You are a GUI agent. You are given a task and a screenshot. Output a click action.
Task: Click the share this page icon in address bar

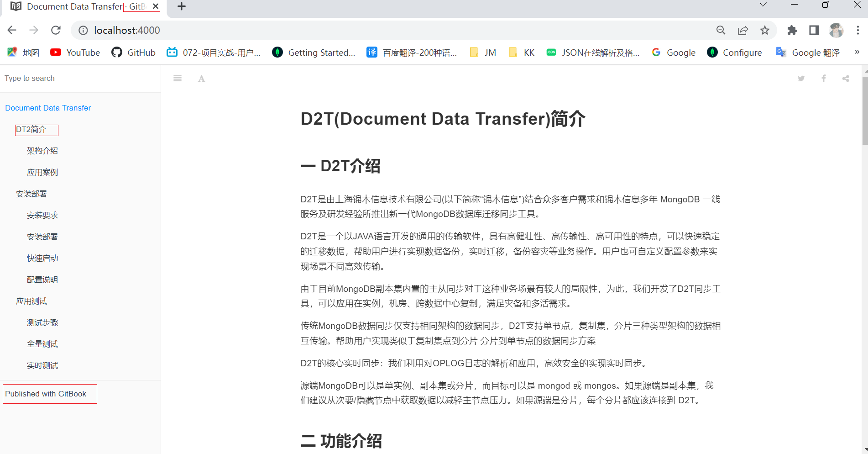tap(743, 30)
